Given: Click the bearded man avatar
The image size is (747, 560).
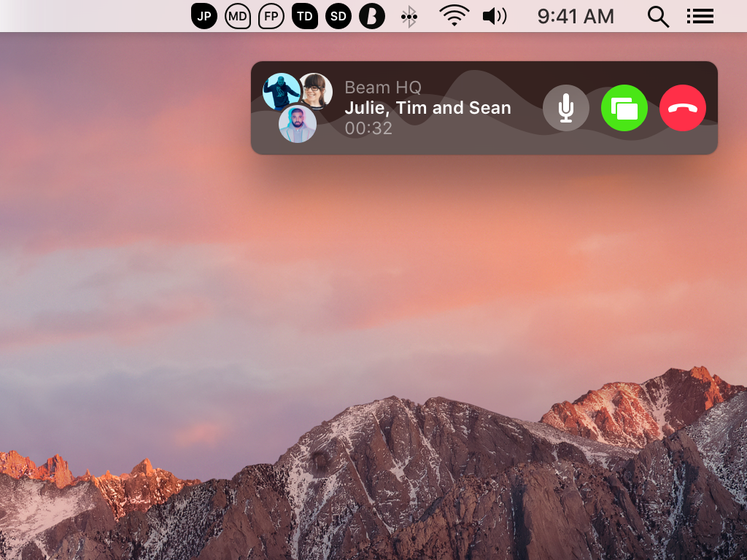Looking at the screenshot, I should pos(298,124).
